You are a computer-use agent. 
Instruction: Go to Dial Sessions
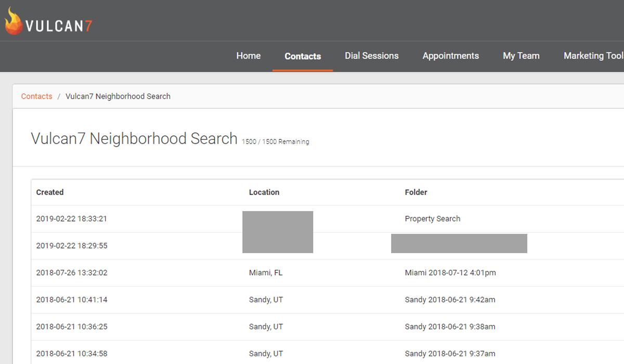click(x=372, y=56)
